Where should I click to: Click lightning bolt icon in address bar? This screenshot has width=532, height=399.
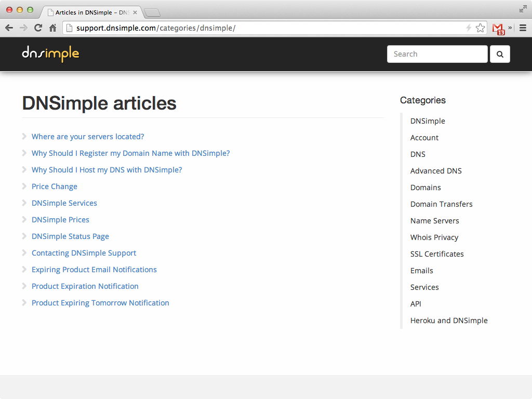469,28
